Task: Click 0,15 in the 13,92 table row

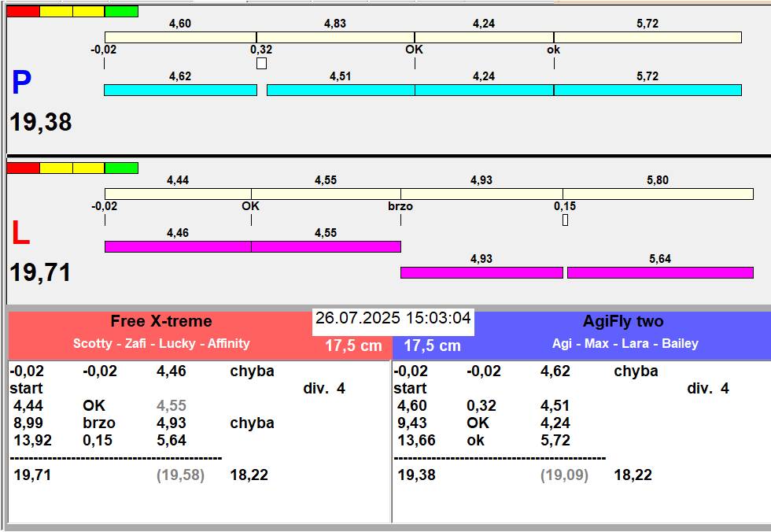Action: [98, 440]
